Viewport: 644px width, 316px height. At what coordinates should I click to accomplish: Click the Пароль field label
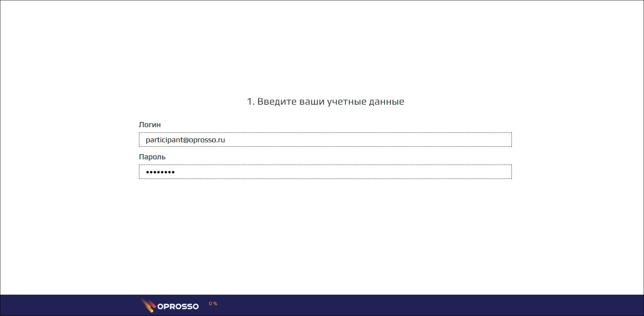152,157
